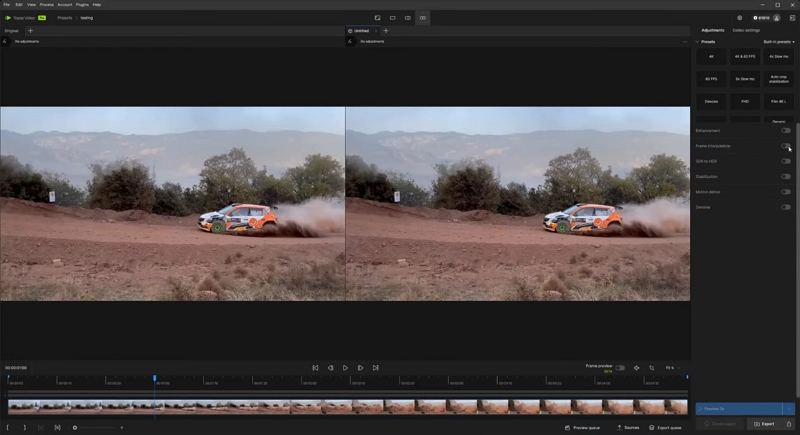The width and height of the screenshot is (800, 435).
Task: Step back one frame
Action: (x=331, y=368)
